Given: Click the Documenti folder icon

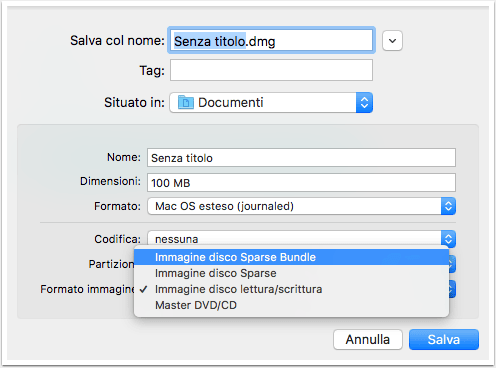Looking at the screenshot, I should pos(186,103).
